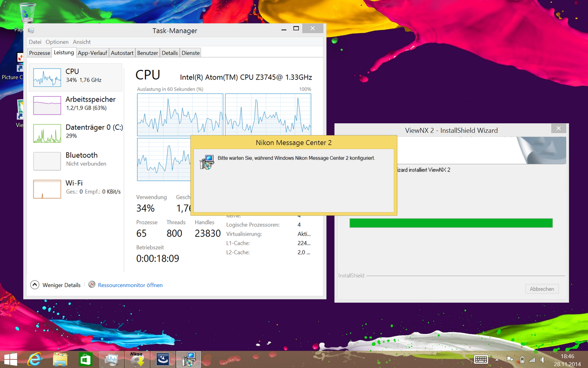The image size is (588, 368).
Task: Open network signal tray icon
Action: tap(532, 359)
